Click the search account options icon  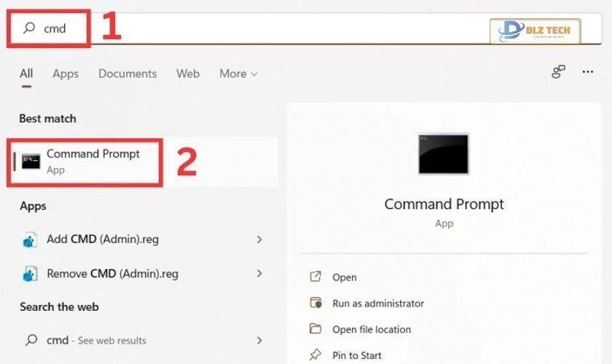(x=559, y=71)
